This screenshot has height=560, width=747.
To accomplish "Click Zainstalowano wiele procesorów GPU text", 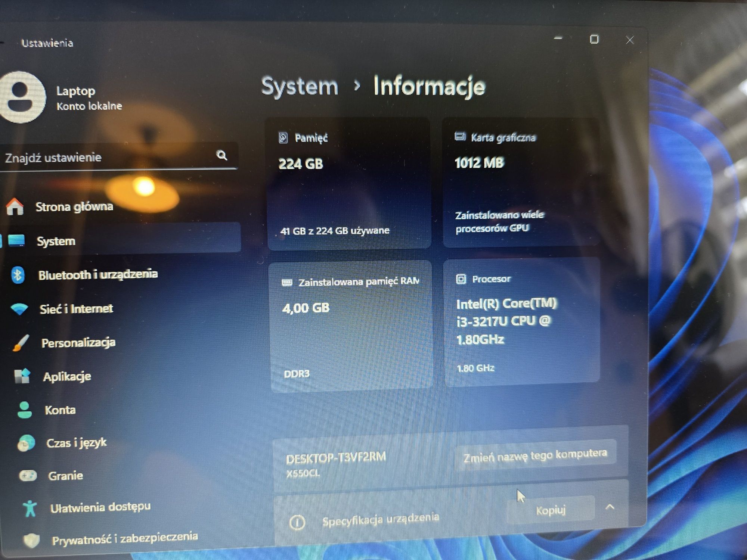I will point(499,221).
